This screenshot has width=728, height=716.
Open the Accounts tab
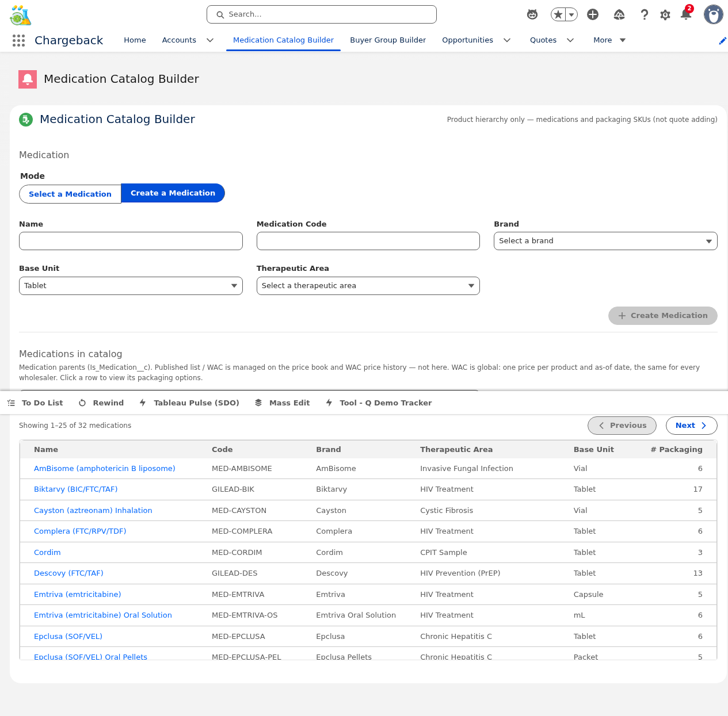tap(179, 40)
